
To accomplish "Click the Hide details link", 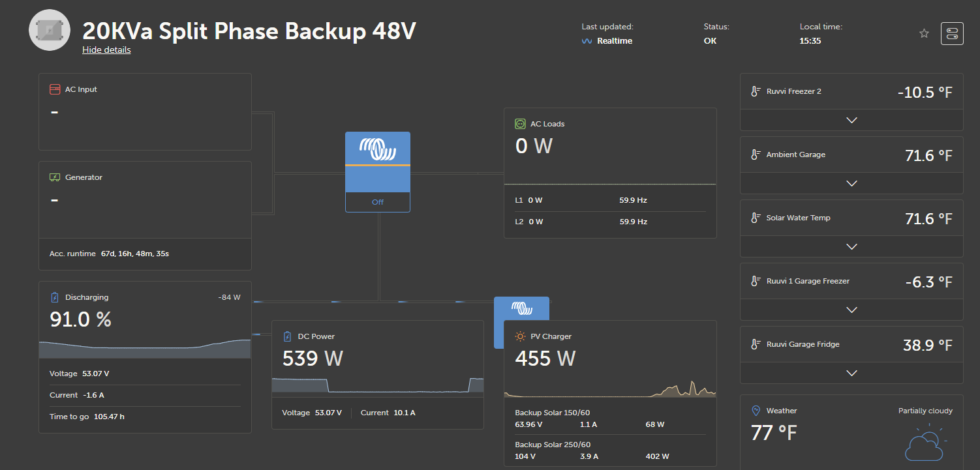I will [x=106, y=50].
